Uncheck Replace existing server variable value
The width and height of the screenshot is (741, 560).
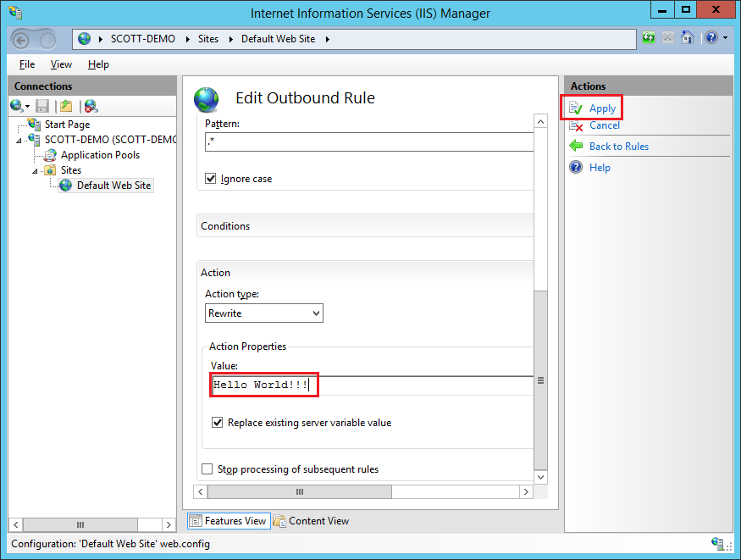tap(218, 423)
